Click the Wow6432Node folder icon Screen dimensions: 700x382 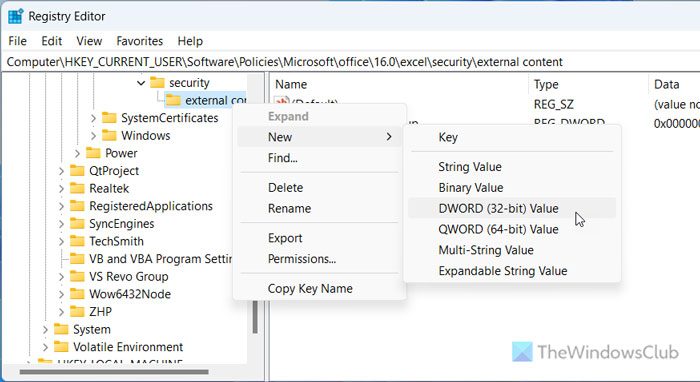(77, 294)
